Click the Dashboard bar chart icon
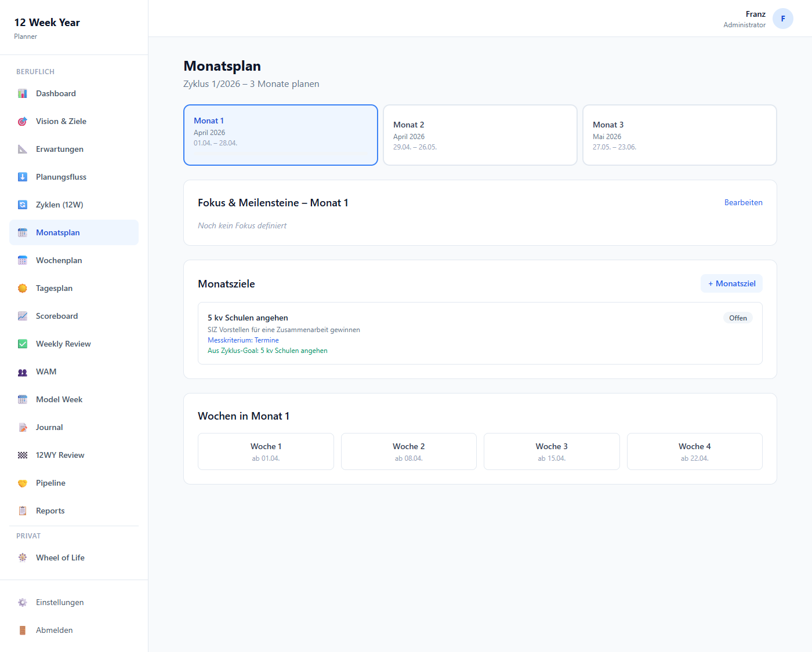Screen dimensions: 812x652 (x=23, y=93)
